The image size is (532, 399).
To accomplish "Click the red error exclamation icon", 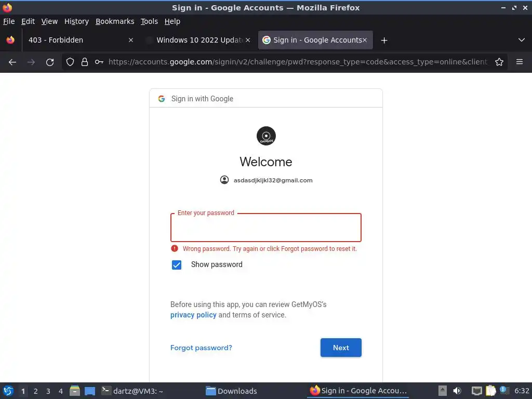I will pyautogui.click(x=175, y=248).
